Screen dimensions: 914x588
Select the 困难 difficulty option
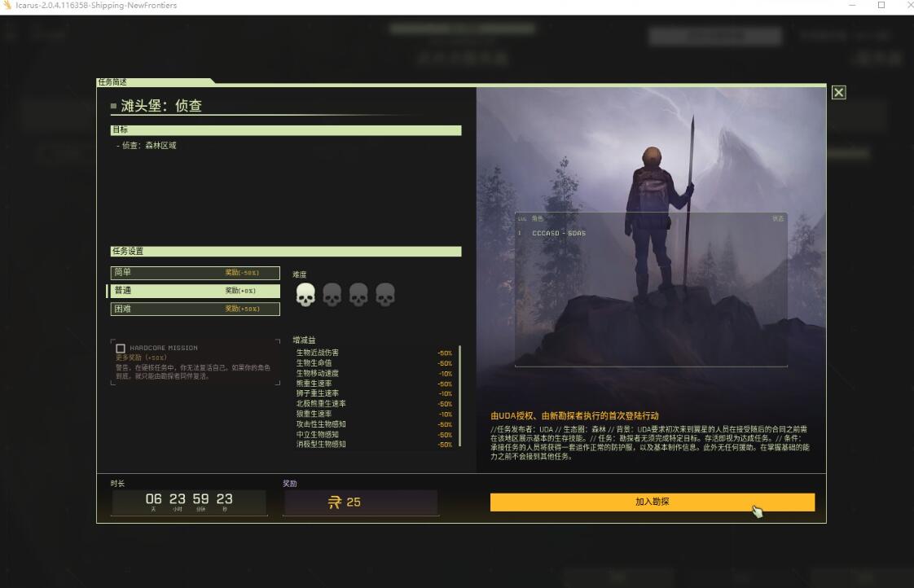tap(196, 309)
